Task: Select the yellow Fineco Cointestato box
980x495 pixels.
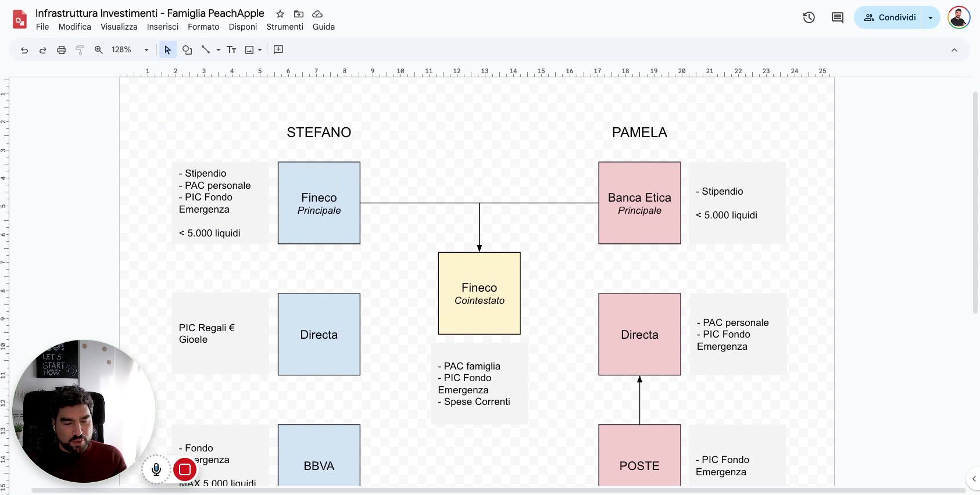Action: click(480, 293)
